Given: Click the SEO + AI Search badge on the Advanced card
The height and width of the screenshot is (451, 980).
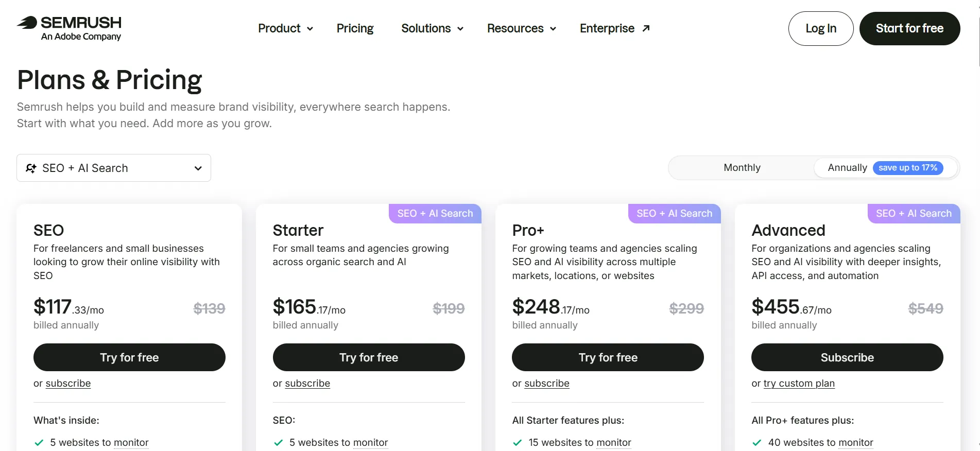Looking at the screenshot, I should click(914, 214).
